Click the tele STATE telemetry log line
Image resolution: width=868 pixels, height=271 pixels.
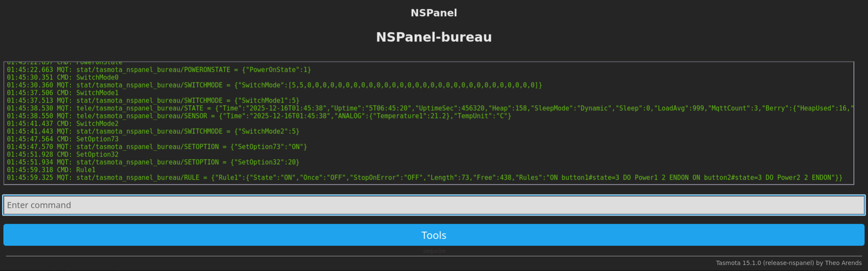[x=427, y=108]
